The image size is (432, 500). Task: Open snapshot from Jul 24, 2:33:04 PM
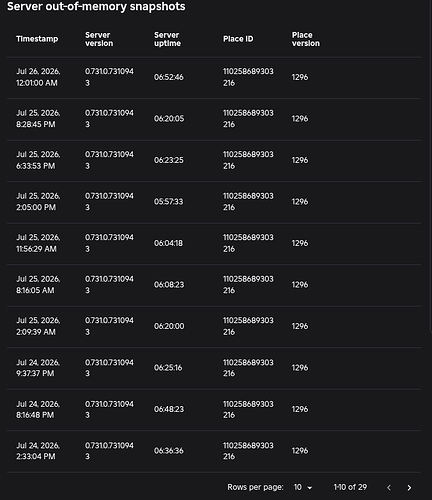(214, 451)
